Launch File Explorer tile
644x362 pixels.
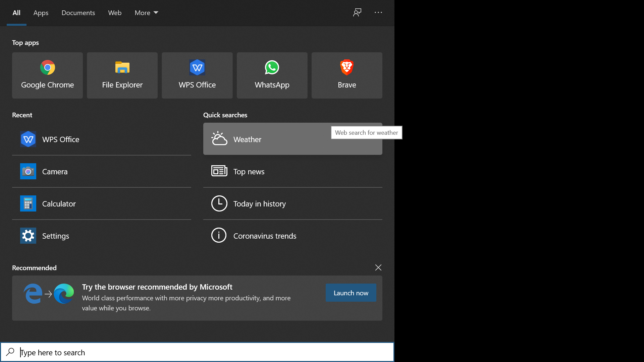pyautogui.click(x=122, y=75)
